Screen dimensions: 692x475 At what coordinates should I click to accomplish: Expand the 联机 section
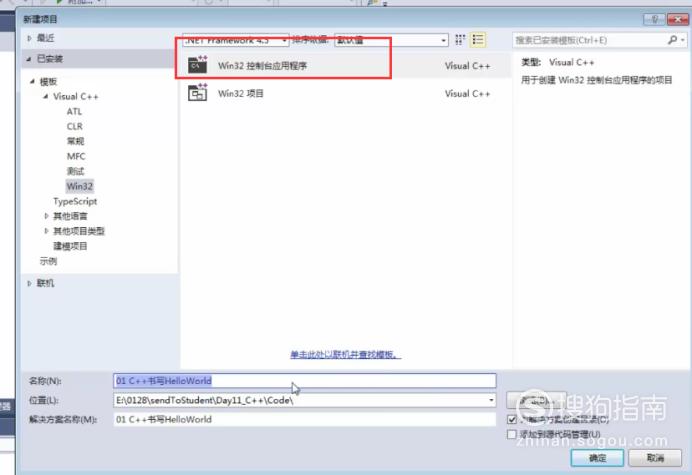(x=30, y=283)
